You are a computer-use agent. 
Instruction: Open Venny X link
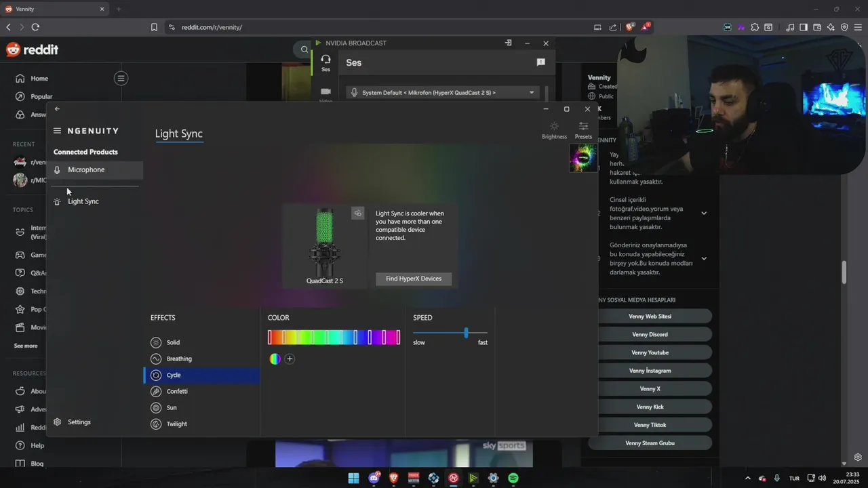(x=650, y=389)
